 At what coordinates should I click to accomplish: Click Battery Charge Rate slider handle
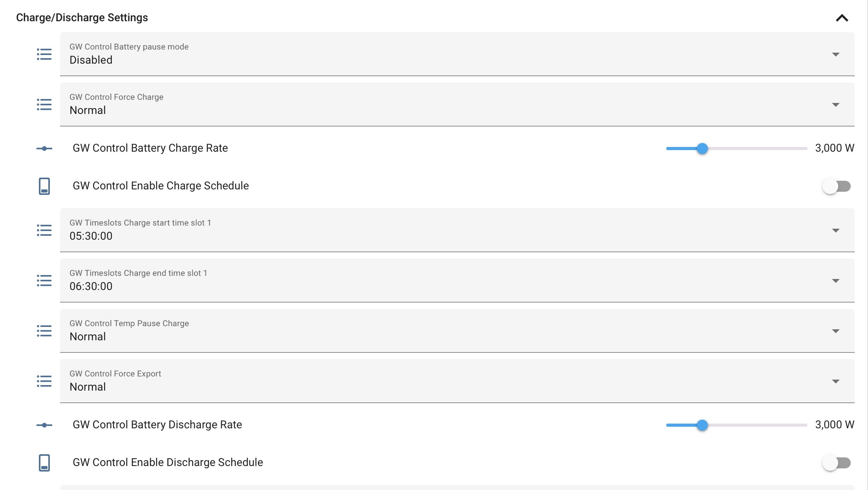[702, 149]
